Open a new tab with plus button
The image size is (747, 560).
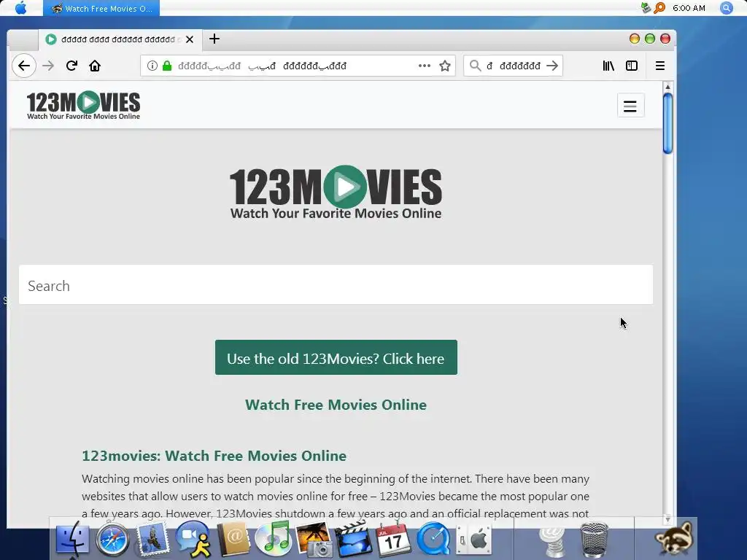(x=214, y=39)
